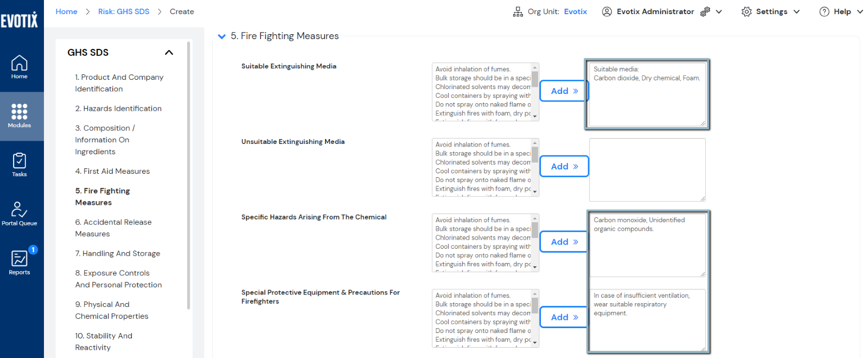The width and height of the screenshot is (868, 358).
Task: Click the Help question mark icon
Action: [825, 12]
